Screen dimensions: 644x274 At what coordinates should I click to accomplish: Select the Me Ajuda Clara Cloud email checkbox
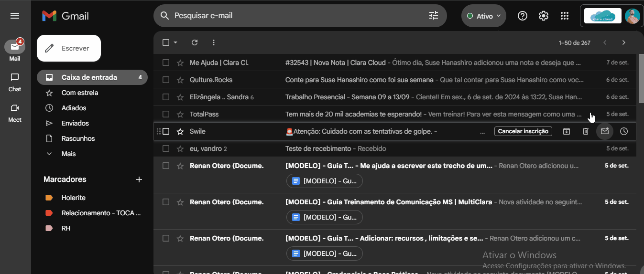click(x=166, y=63)
